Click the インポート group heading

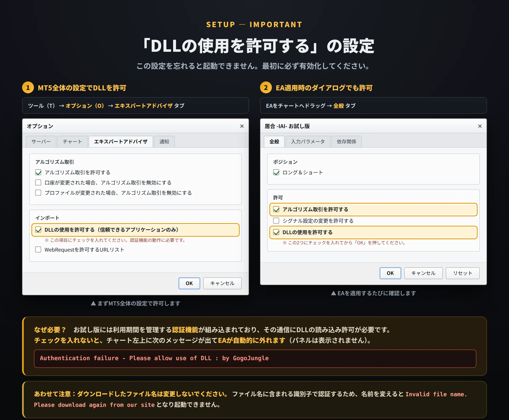pos(48,218)
